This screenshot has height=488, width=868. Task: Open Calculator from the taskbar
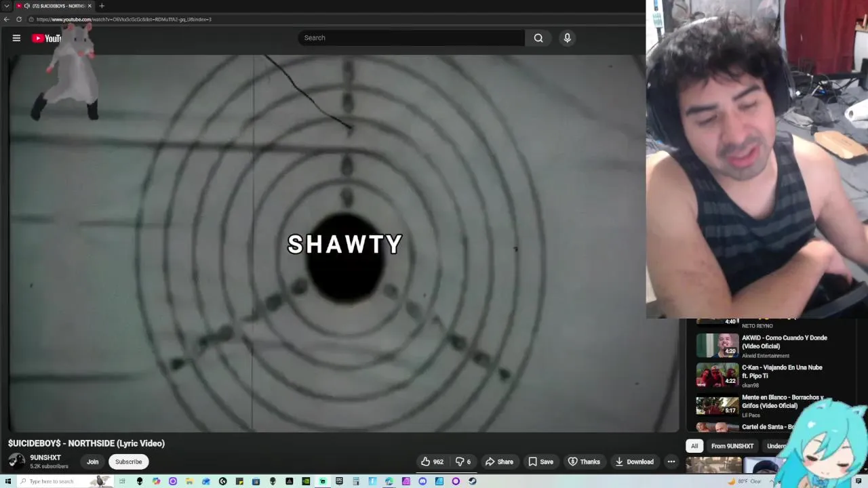click(x=356, y=481)
